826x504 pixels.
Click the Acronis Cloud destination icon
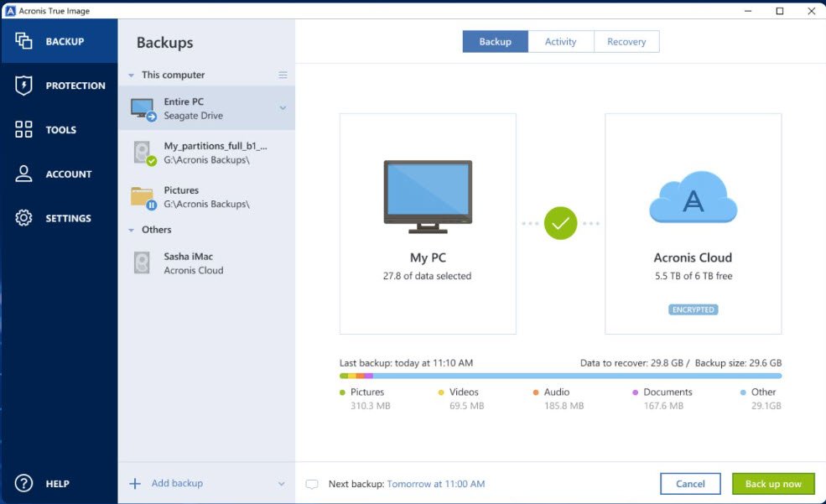coord(694,197)
